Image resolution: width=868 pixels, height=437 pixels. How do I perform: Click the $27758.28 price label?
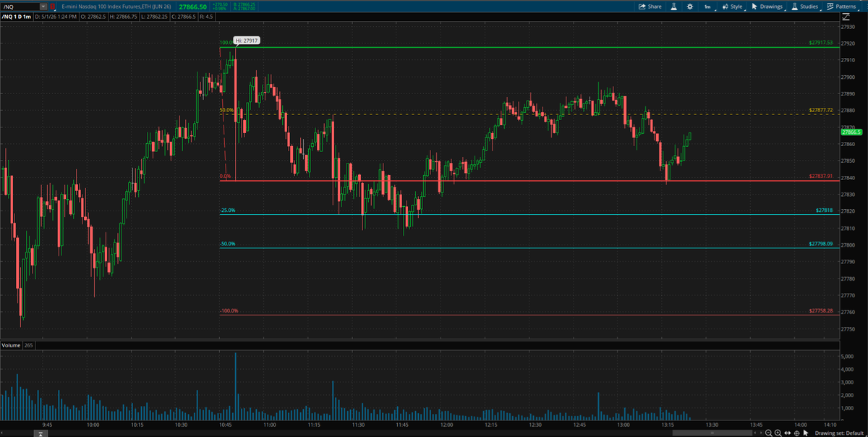[821, 310]
